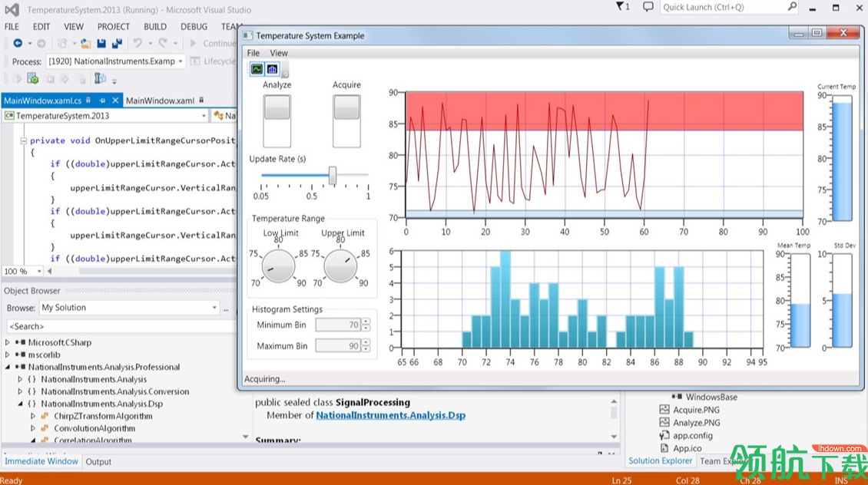
Task: Click the Upper Limit temperature knob
Action: (x=340, y=266)
